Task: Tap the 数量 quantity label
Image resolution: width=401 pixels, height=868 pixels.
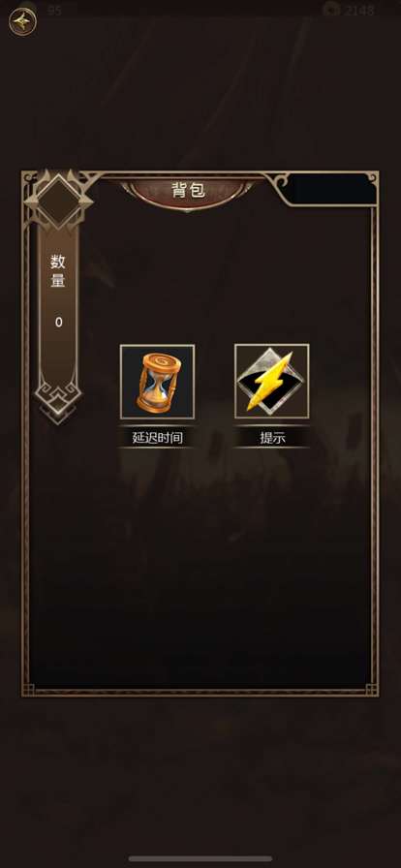Action: tap(58, 271)
